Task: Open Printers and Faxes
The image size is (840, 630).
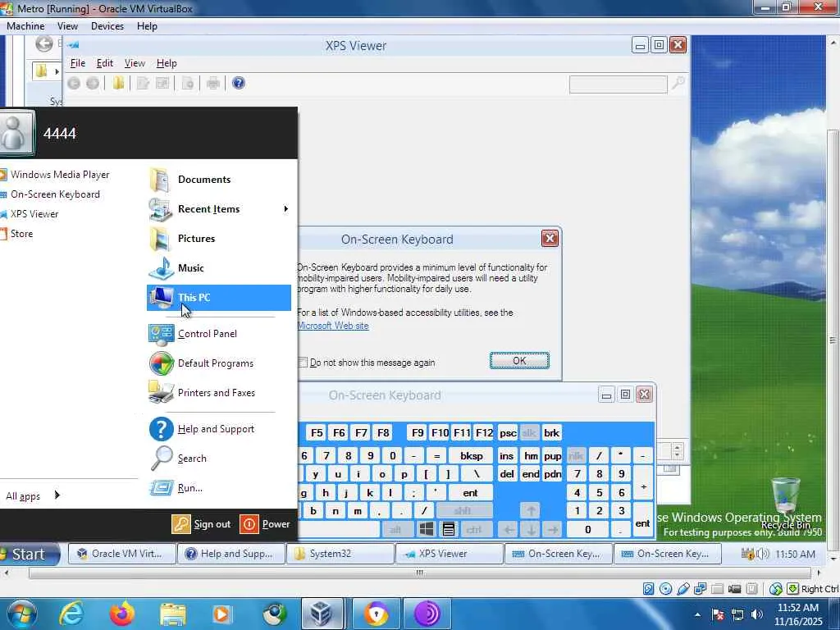Action: 217,393
